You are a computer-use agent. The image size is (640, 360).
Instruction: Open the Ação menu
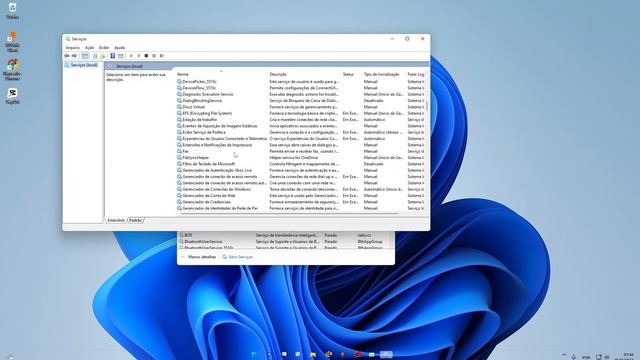pos(89,48)
